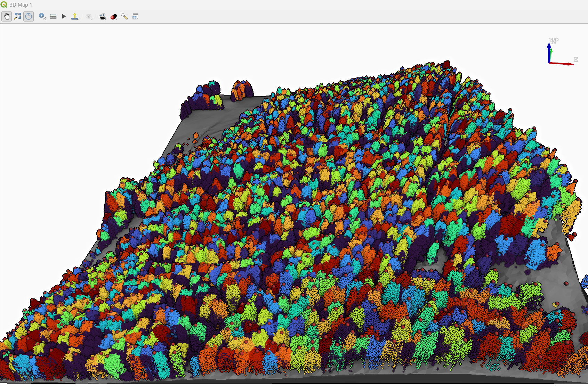Open the Export menu with yellow arrow

pos(75,16)
